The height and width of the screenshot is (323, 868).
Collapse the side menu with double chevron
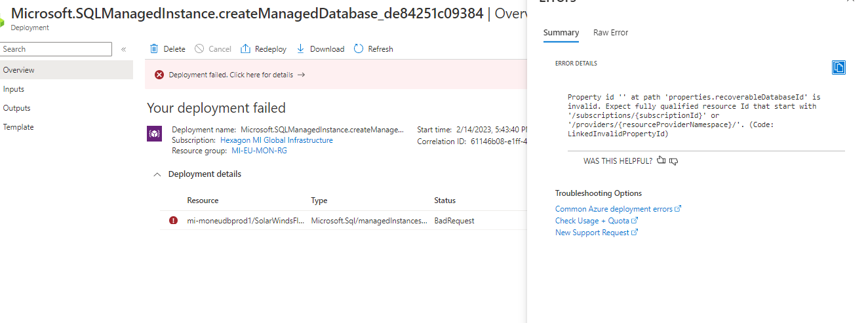coord(123,49)
